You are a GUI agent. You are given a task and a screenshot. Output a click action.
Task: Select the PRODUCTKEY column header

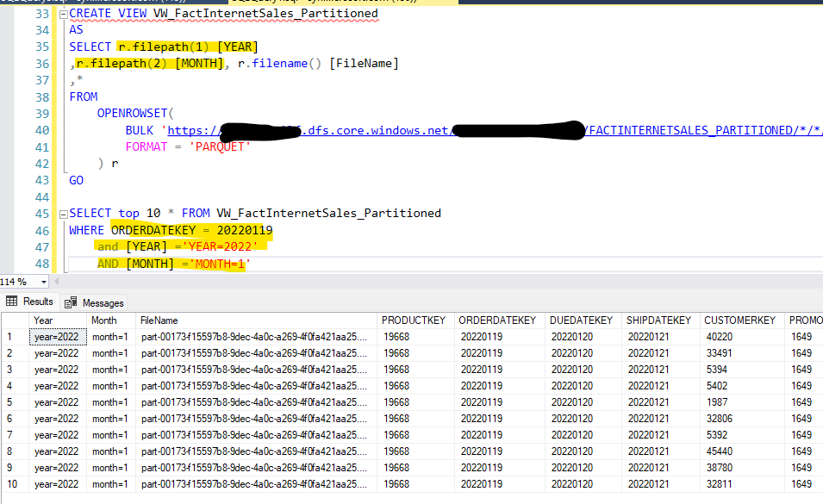coord(415,320)
